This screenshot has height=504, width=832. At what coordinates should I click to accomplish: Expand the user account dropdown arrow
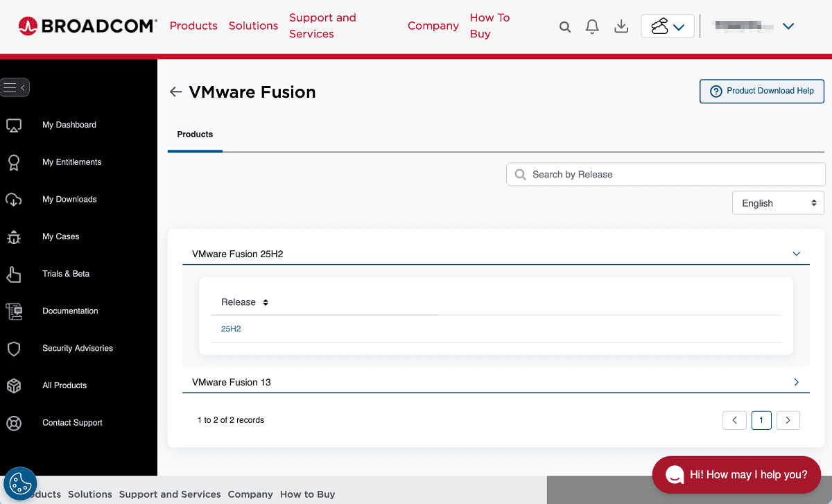point(788,26)
